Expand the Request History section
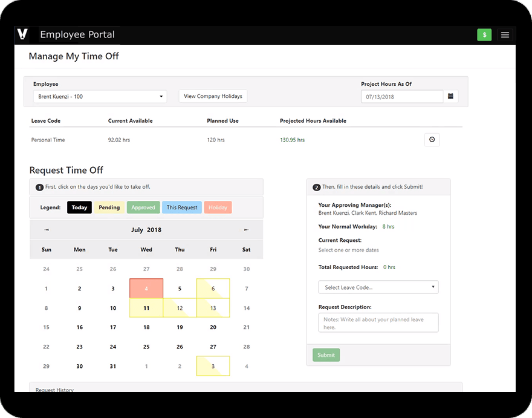 (x=54, y=390)
